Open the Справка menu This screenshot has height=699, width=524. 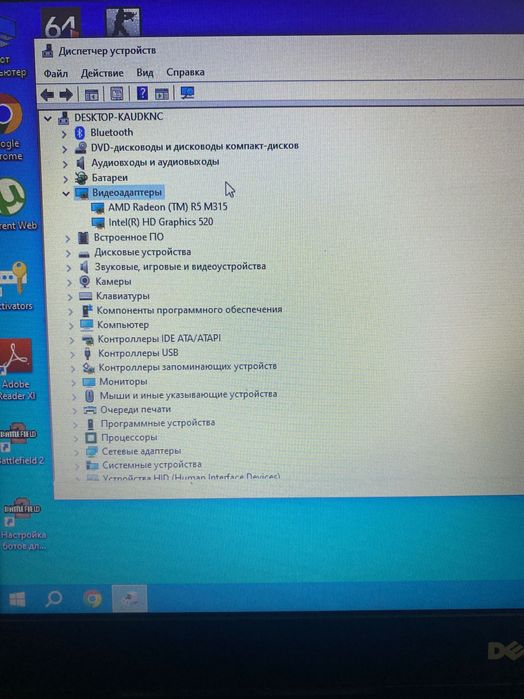[185, 72]
